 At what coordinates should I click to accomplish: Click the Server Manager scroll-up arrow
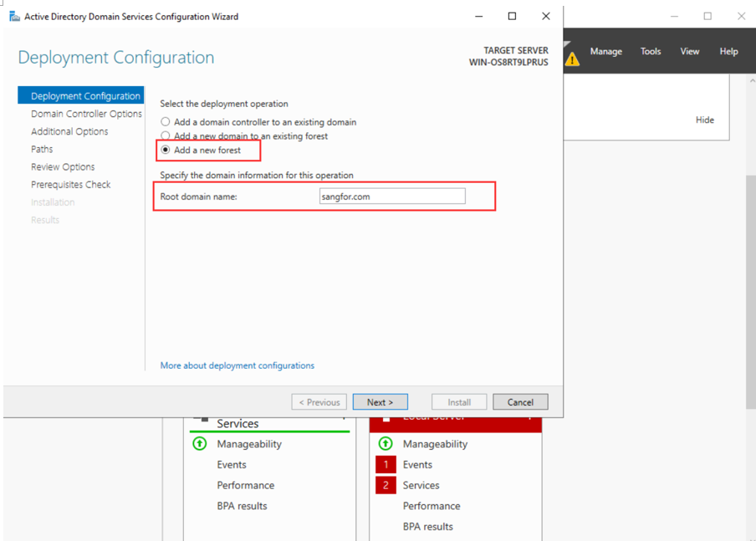[750, 82]
